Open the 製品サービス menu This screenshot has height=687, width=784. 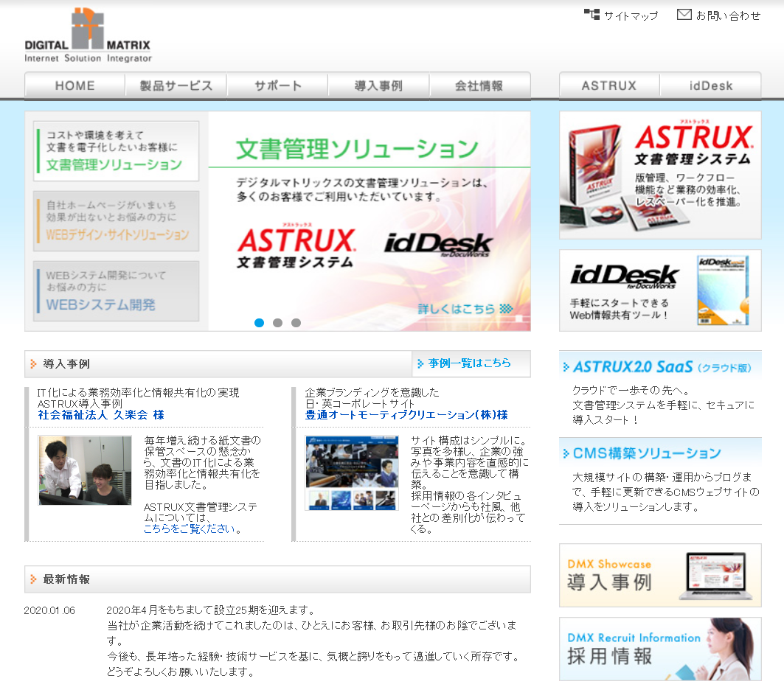(176, 86)
